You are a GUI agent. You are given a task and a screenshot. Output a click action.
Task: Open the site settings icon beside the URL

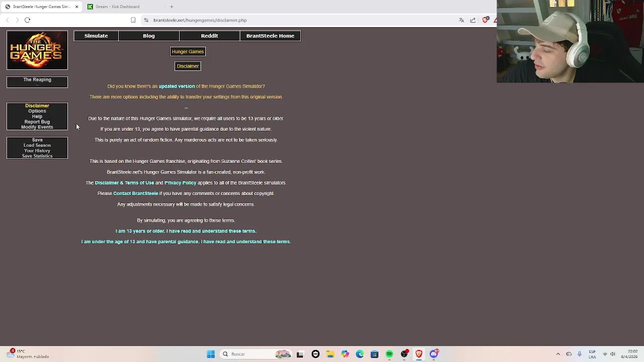pos(146,20)
